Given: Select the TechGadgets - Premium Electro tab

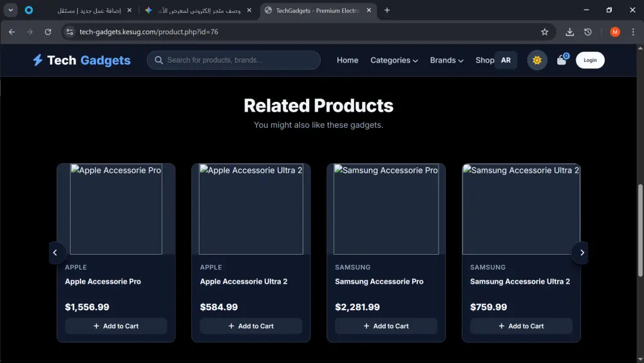Looking at the screenshot, I should coord(317,10).
